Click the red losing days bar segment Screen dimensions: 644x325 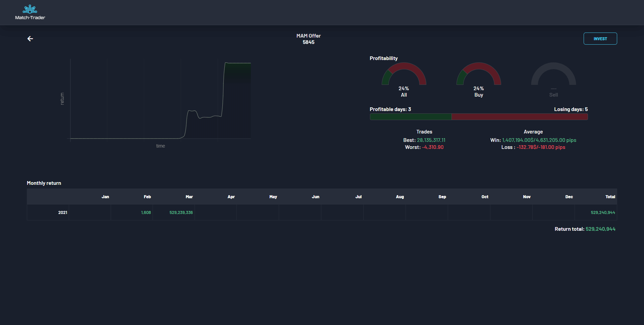[519, 117]
